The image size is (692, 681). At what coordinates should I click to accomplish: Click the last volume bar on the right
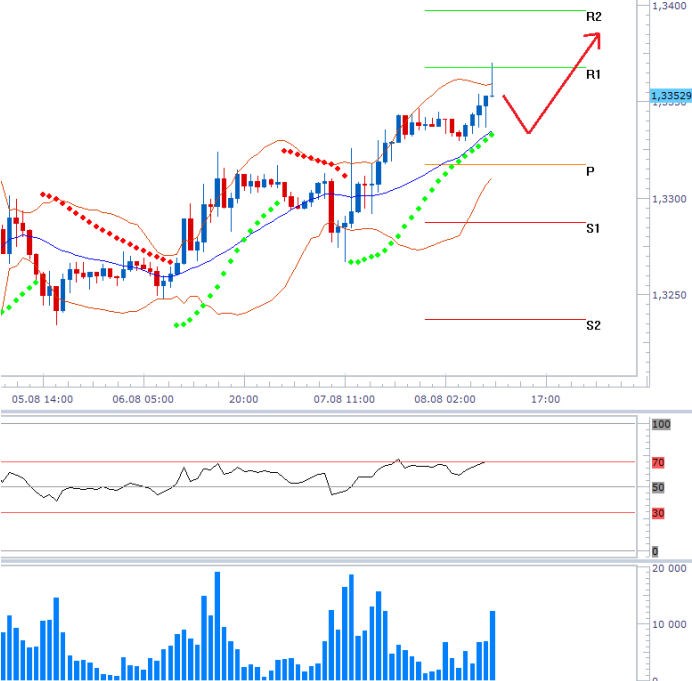click(493, 645)
